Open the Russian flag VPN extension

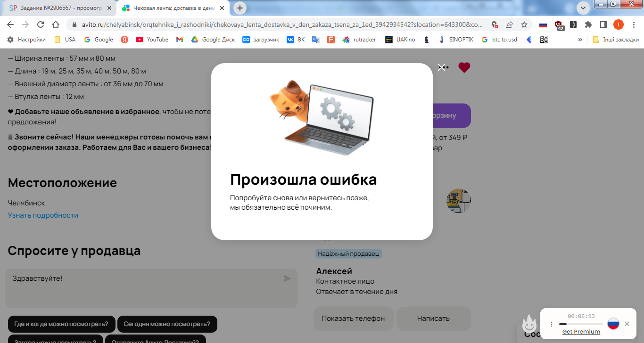pos(543,24)
